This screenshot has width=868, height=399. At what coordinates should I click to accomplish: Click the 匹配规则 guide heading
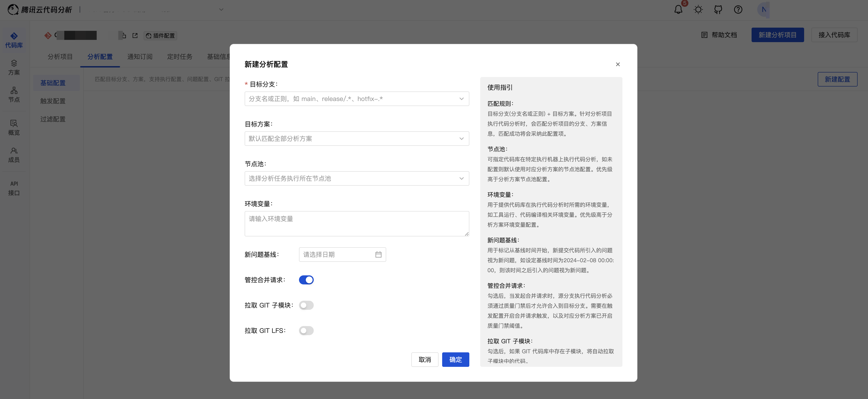point(500,103)
